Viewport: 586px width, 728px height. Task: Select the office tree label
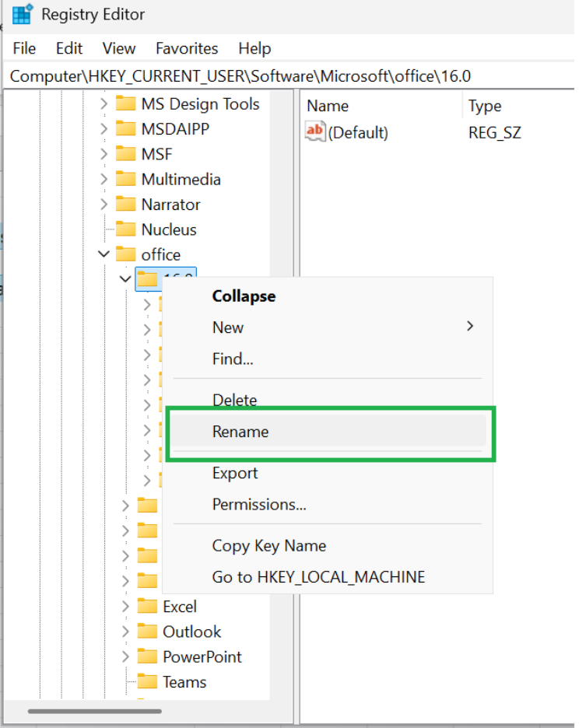pyautogui.click(x=161, y=254)
